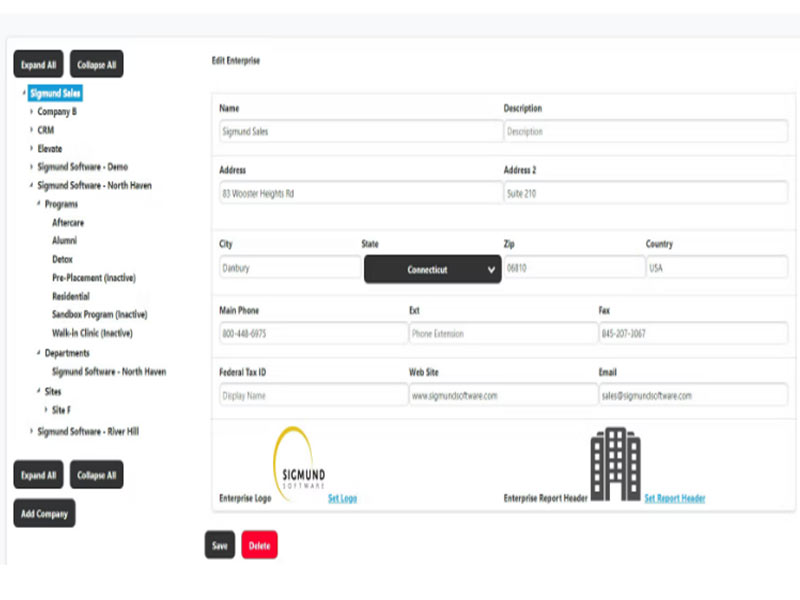Select Sandbox Program (Inactive)
800x600 pixels.
coord(99,314)
